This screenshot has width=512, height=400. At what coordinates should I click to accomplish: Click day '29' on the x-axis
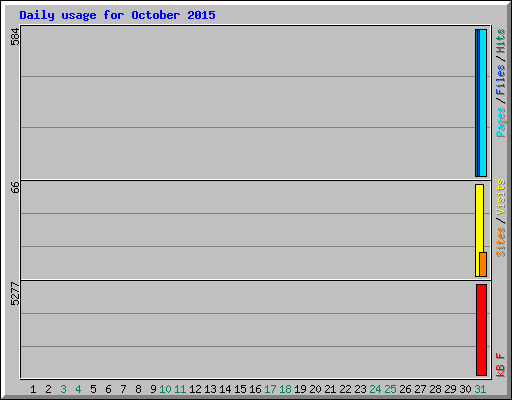point(450,389)
